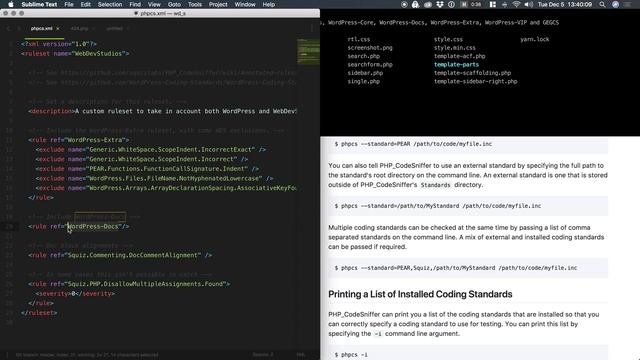Click the FileName.NotHyphenatedLowercase exclude line

[x=154, y=178]
